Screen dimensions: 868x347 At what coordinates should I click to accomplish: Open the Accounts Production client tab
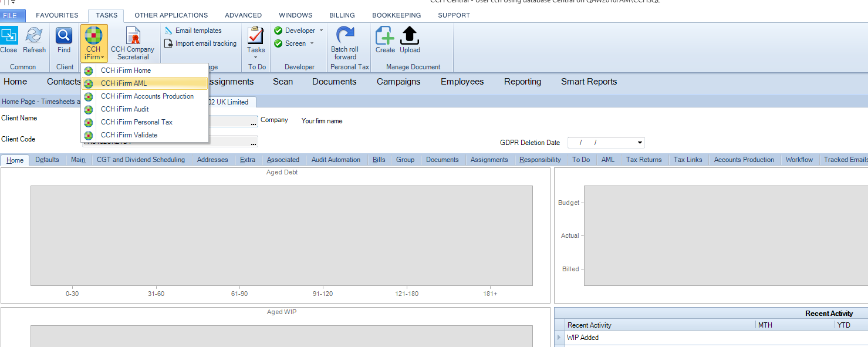744,160
